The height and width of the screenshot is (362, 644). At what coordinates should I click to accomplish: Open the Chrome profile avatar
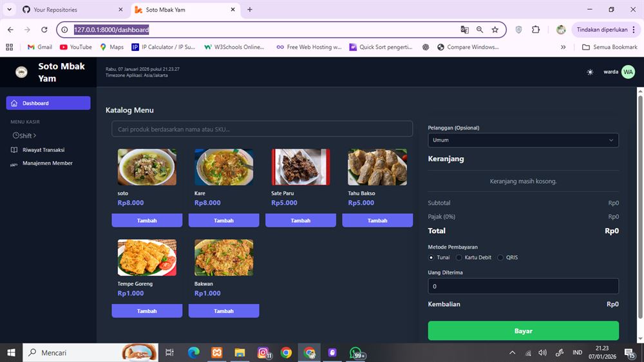[561, 30]
